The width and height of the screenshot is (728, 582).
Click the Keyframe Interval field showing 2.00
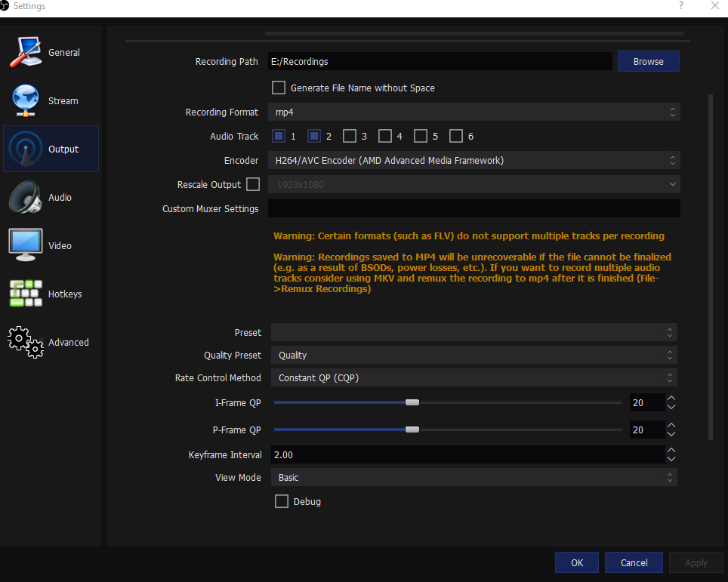pos(467,454)
